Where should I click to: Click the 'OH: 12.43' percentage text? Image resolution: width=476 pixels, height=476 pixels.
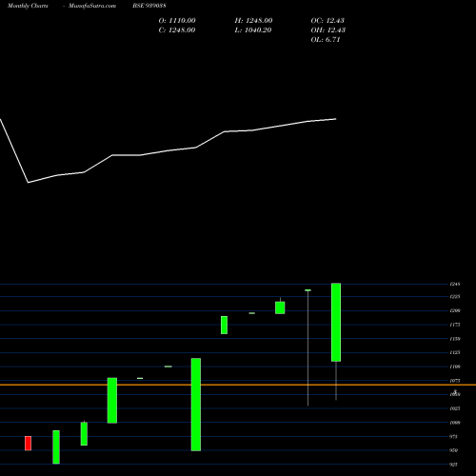(x=328, y=30)
